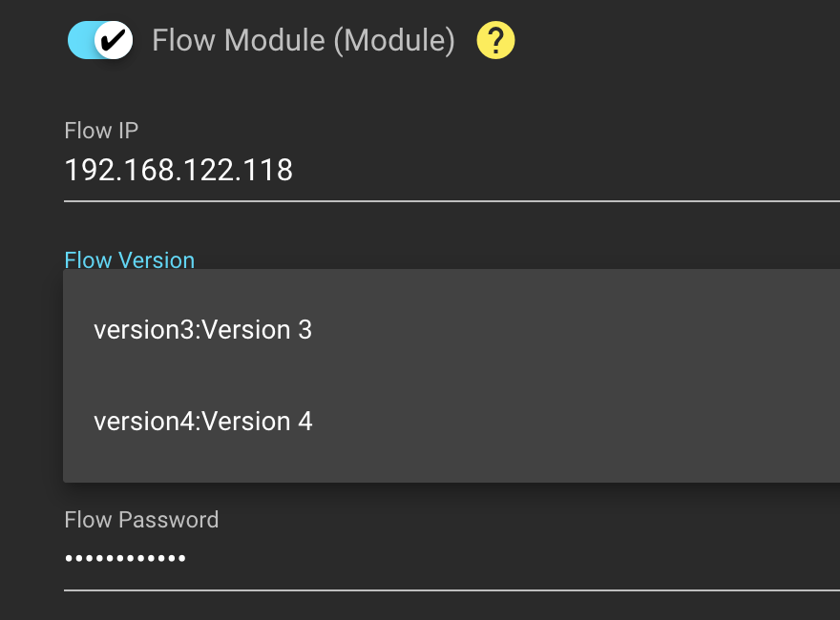Click the Flow Version dropdown label
The width and height of the screenshot is (840, 620).
pyautogui.click(x=129, y=260)
